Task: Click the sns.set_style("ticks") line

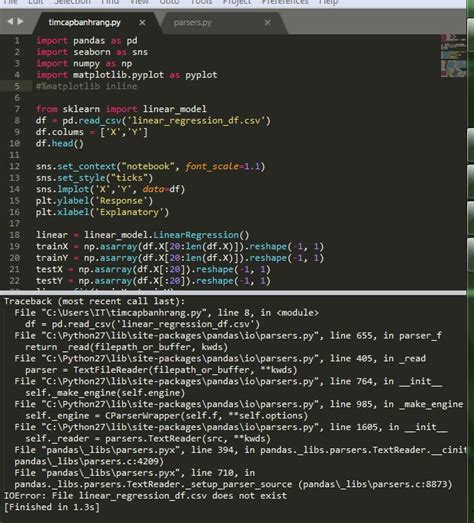Action: [x=94, y=178]
